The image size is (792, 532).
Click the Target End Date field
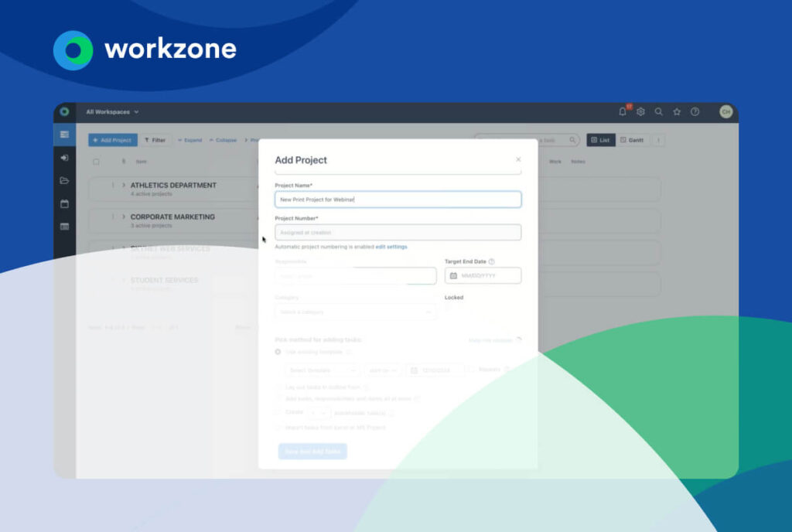(x=483, y=275)
